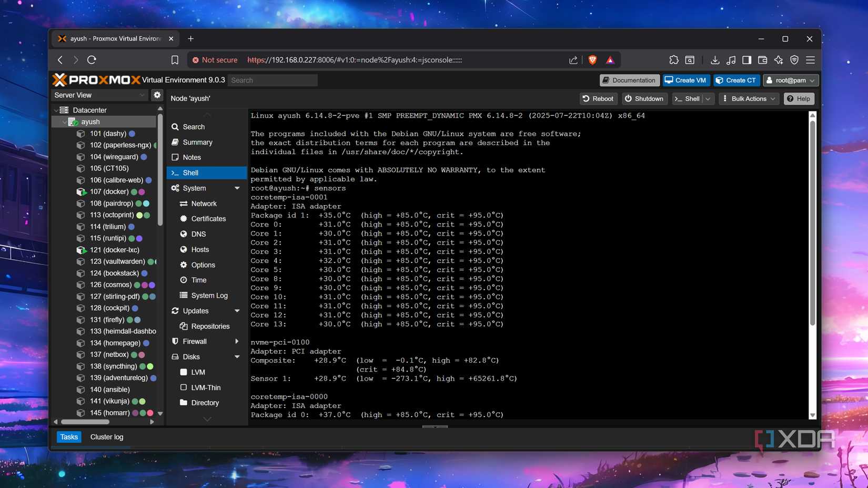The image size is (868, 488).
Task: Open Bulk Actions dropdown
Action: point(749,98)
